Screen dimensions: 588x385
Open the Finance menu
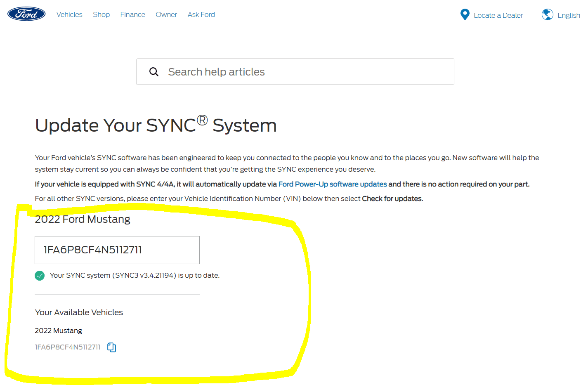[133, 14]
